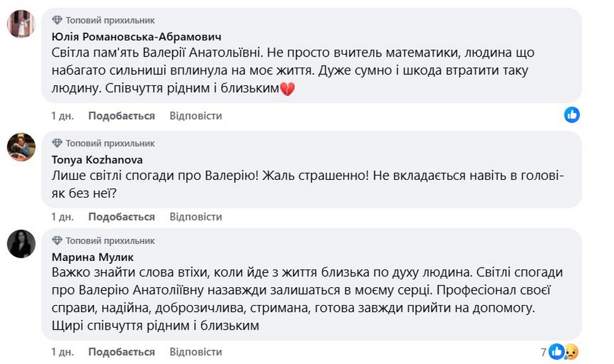Click 'Подобається' under Юлія's comment

point(121,116)
